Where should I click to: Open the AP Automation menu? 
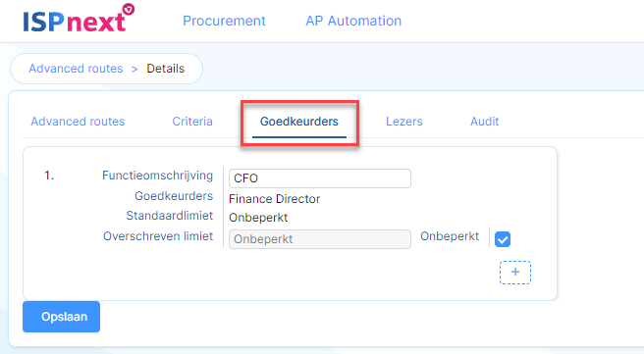(353, 21)
